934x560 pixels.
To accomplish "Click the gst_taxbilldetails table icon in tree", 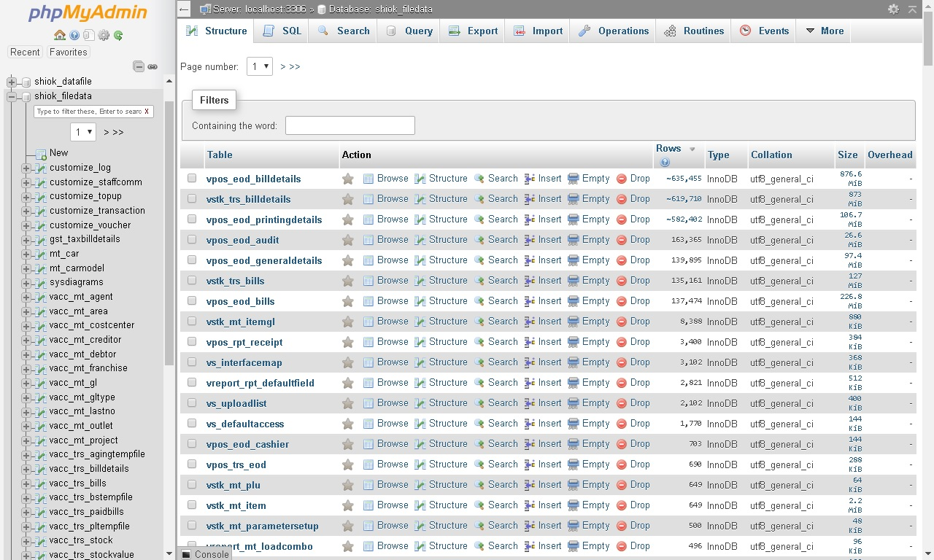I will point(41,239).
